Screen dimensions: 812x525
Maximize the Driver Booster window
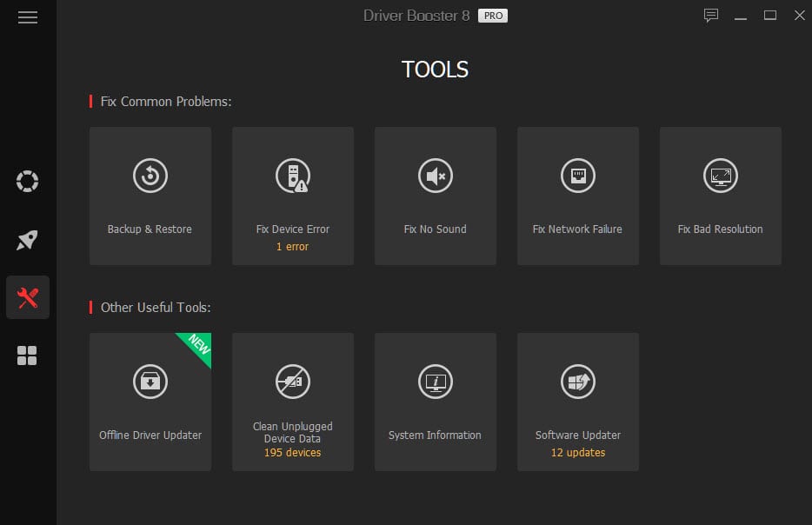pos(770,16)
